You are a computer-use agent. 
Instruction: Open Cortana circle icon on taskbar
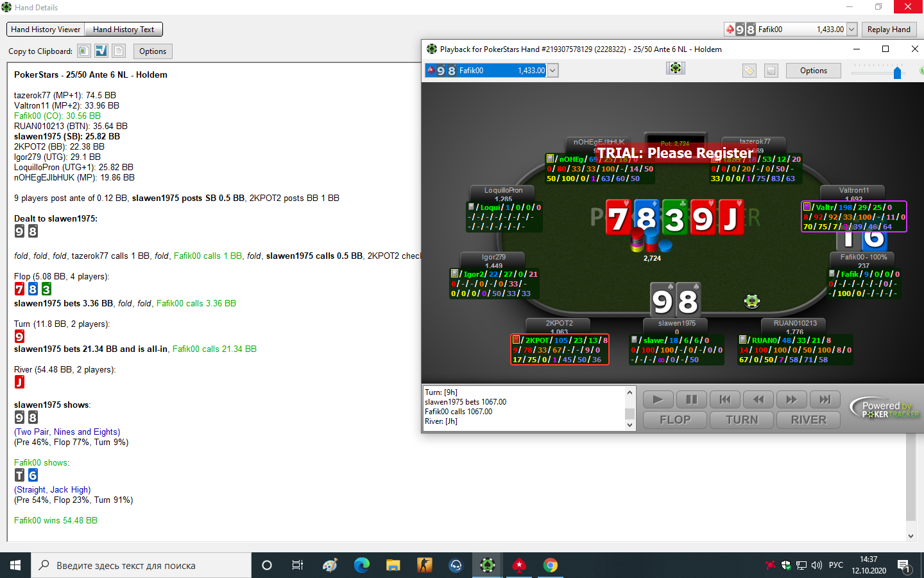(267, 565)
